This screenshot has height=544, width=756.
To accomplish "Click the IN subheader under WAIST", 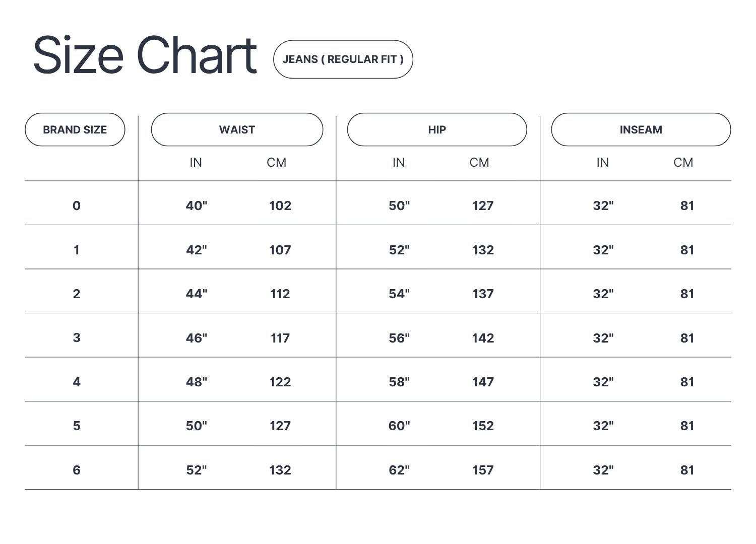I will point(196,163).
